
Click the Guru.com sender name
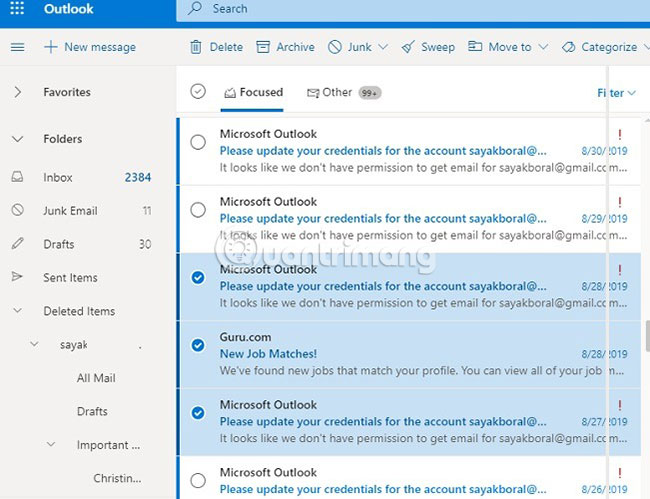[245, 337]
